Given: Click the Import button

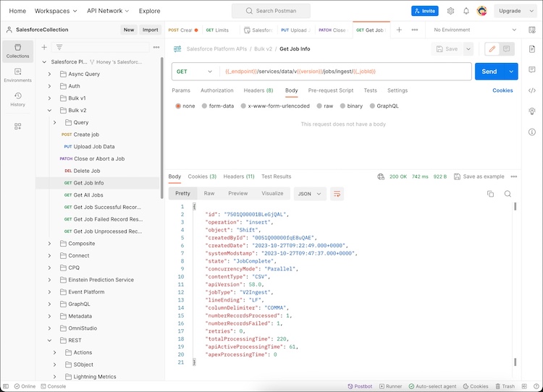Looking at the screenshot, I should 150,30.
